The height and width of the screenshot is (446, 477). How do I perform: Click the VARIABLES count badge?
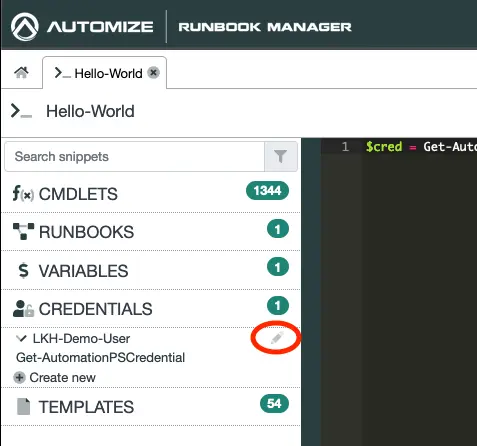(x=278, y=267)
